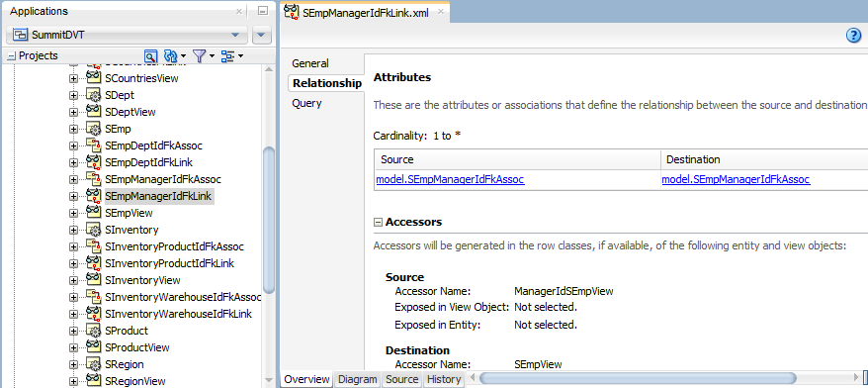Select SProductView in the tree

click(x=136, y=348)
